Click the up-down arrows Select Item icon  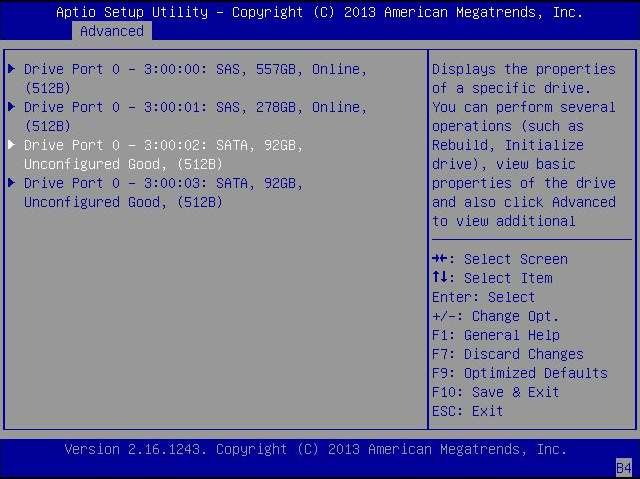pos(440,277)
